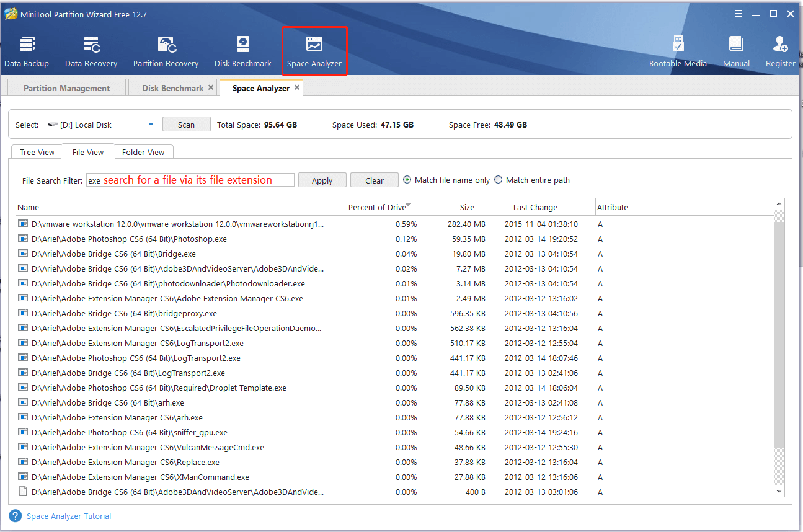This screenshot has height=532, width=803.
Task: Click the MiniTool Partition Wizard logo icon
Action: (11, 14)
